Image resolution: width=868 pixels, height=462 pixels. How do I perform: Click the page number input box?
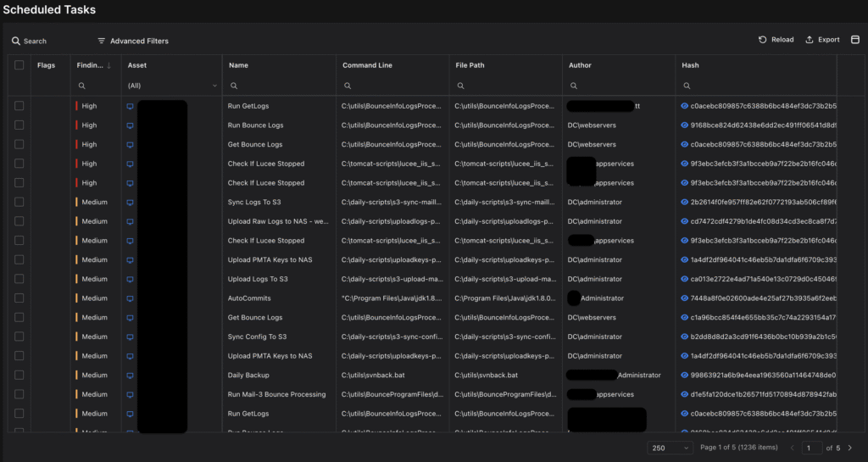click(811, 448)
